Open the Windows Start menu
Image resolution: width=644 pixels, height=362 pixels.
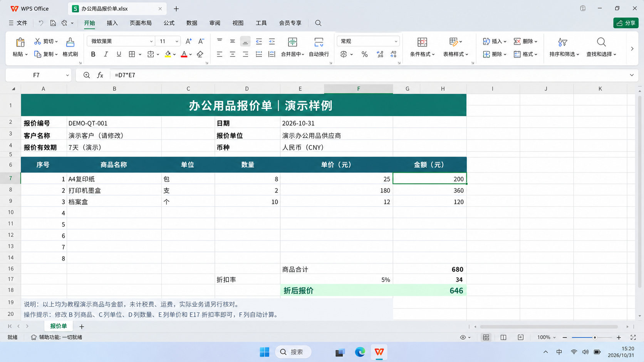[x=265, y=352]
